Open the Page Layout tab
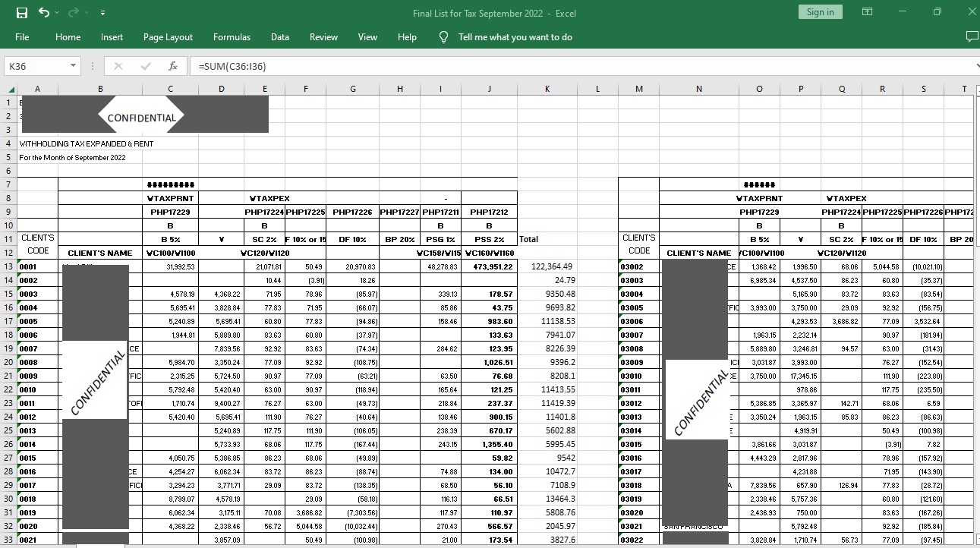980x548 pixels. coord(168,37)
